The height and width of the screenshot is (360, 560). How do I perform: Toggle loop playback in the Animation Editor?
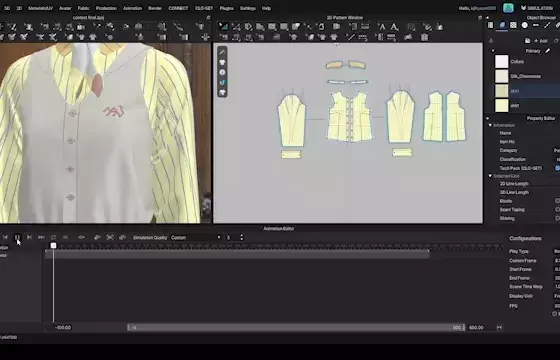pyautogui.click(x=53, y=237)
